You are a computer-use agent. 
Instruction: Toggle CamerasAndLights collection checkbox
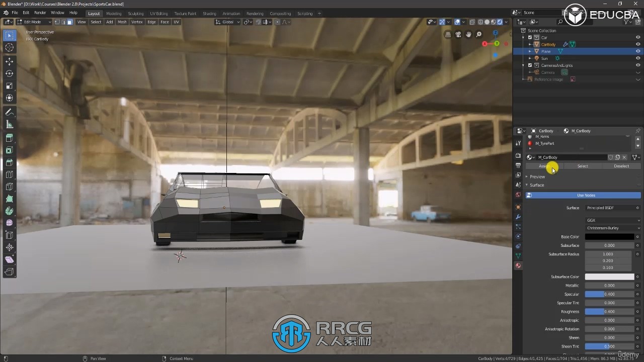click(530, 65)
